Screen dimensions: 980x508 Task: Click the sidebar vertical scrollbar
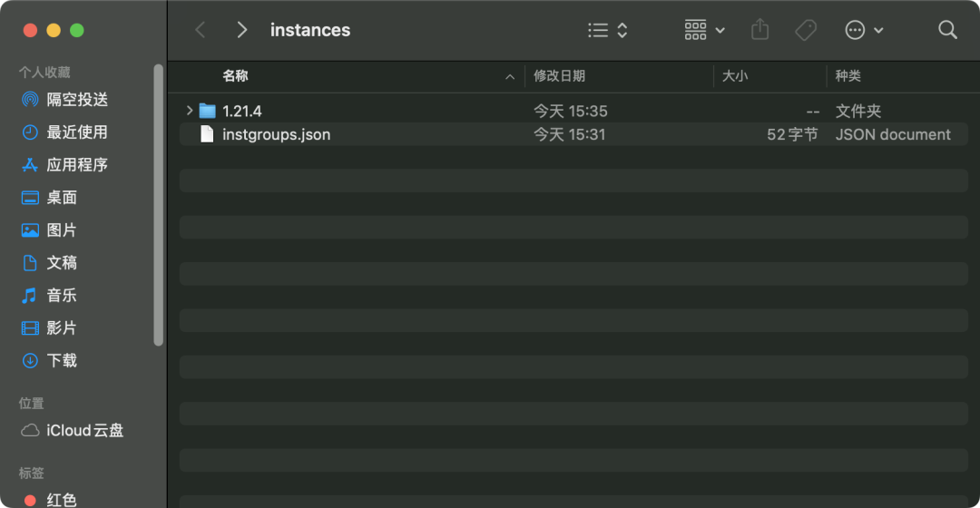pyautogui.click(x=159, y=204)
